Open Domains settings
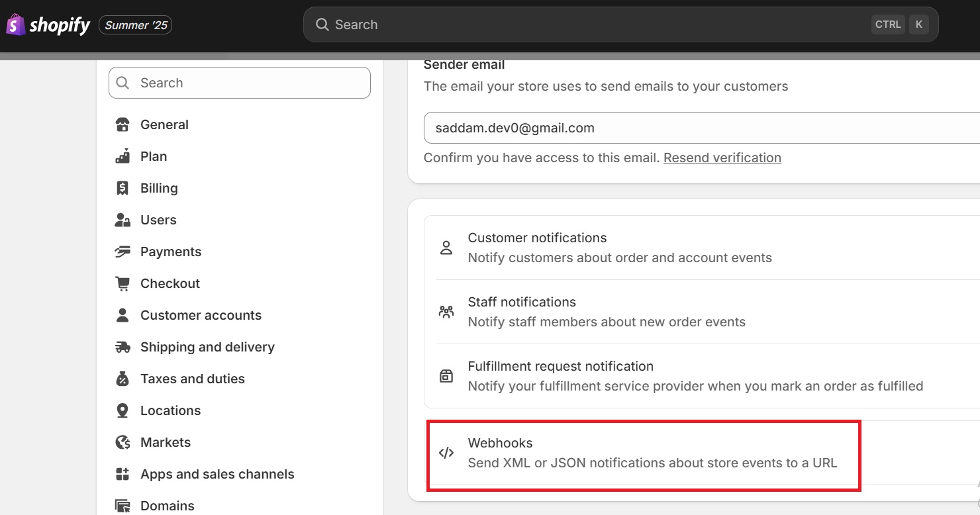 [x=167, y=506]
